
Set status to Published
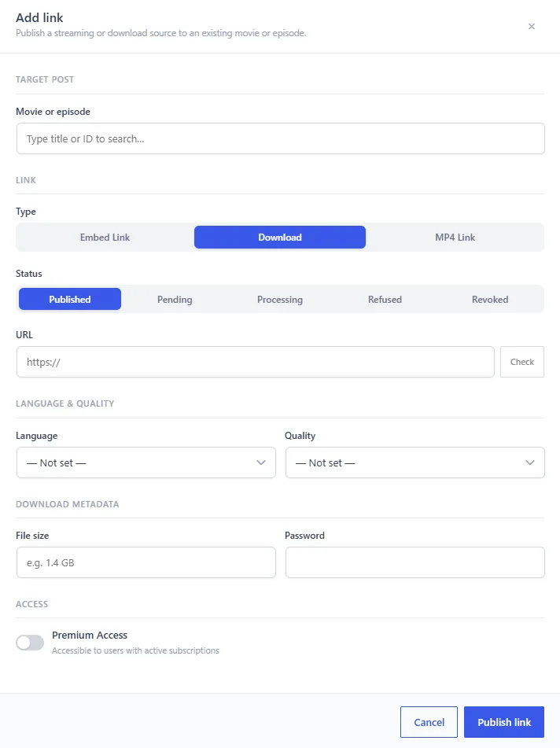(x=70, y=299)
